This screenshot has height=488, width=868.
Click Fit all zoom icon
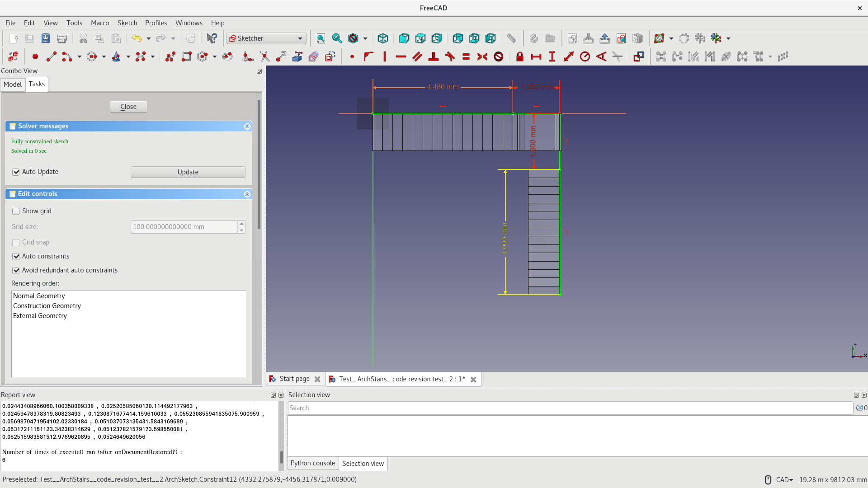click(321, 38)
